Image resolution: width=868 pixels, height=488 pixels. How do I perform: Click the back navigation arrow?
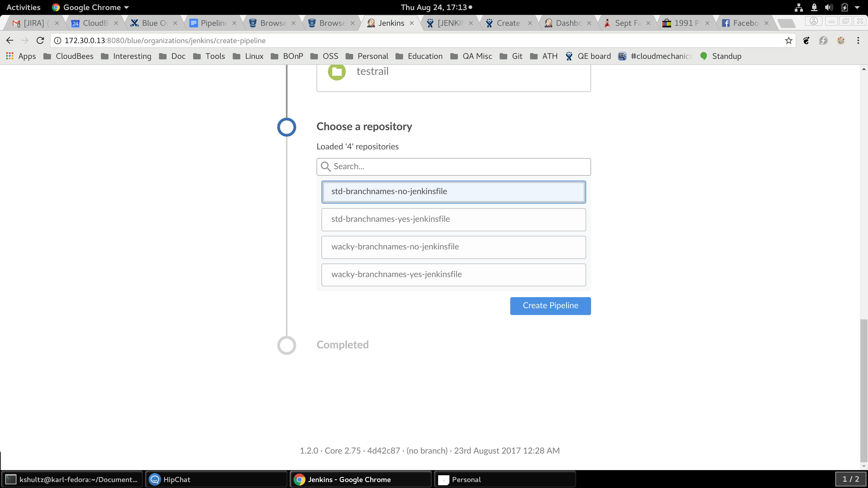tap(10, 40)
